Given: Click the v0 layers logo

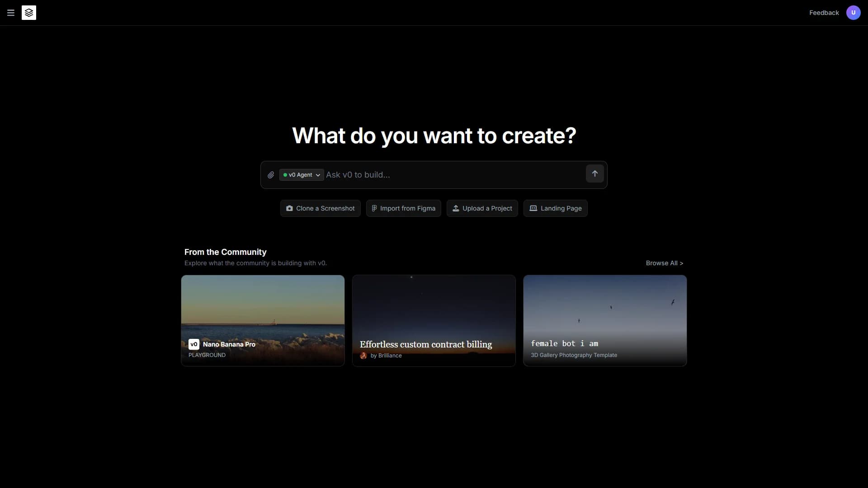Looking at the screenshot, I should (28, 13).
